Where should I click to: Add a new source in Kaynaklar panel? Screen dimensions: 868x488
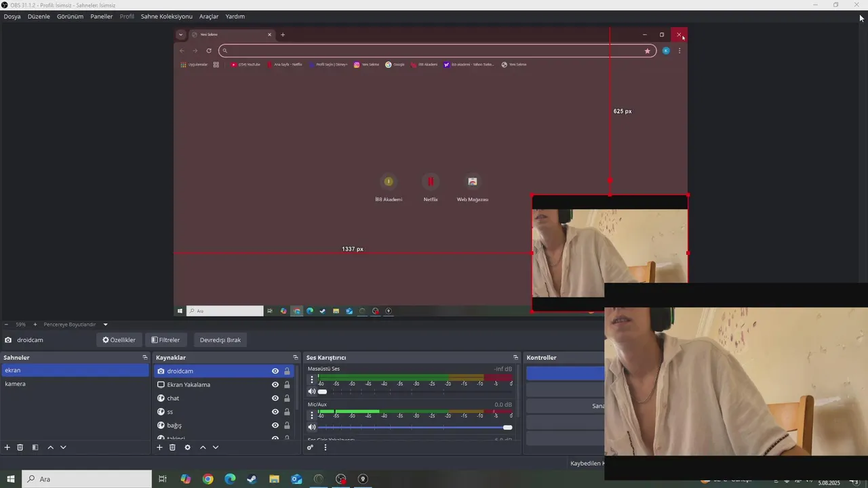[159, 447]
